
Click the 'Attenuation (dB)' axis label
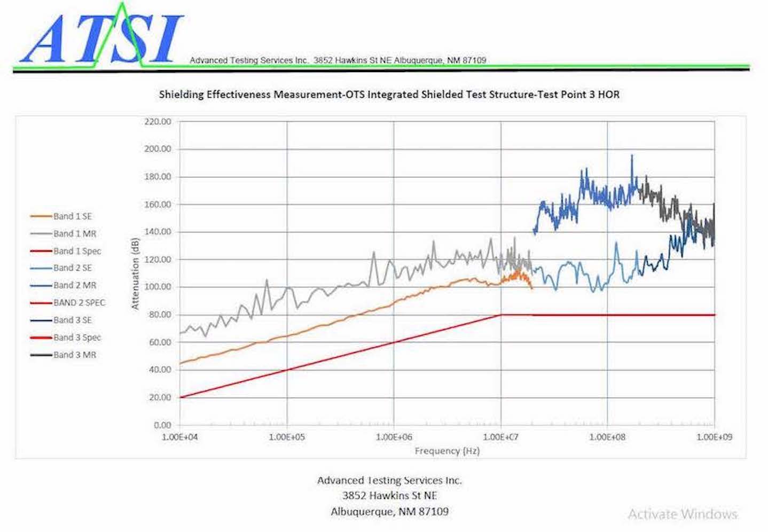pyautogui.click(x=135, y=273)
